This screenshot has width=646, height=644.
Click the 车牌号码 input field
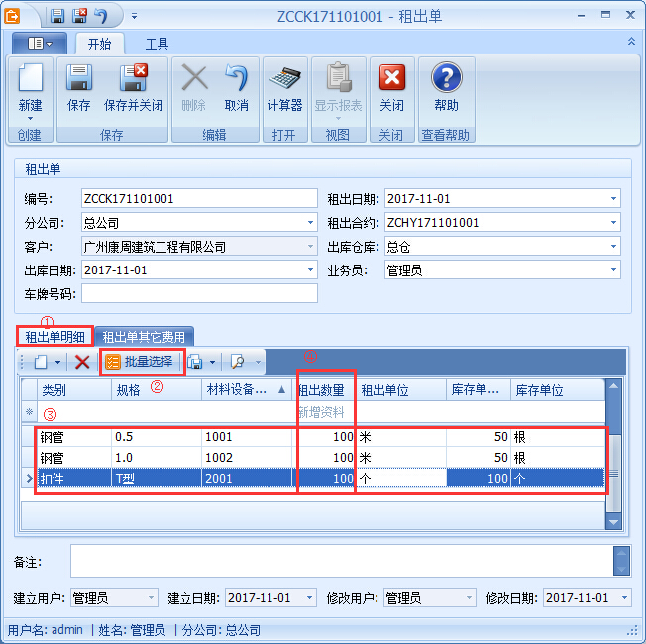coord(198,294)
